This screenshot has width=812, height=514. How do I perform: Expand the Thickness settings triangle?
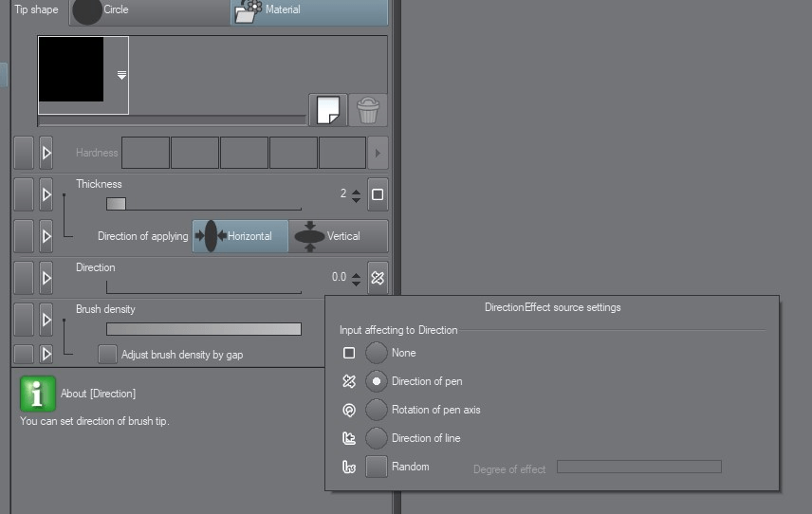point(46,194)
